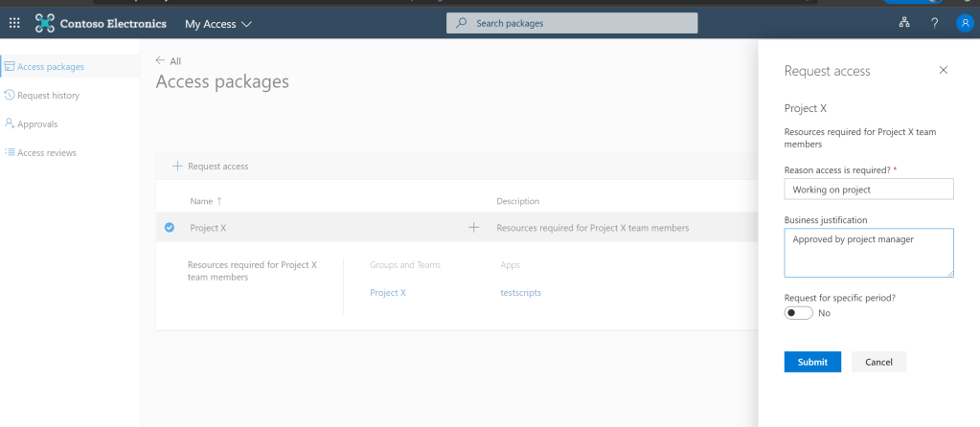Viewport: 980px width, 427px height.
Task: Expand the My Access dropdown
Action: pyautogui.click(x=218, y=23)
